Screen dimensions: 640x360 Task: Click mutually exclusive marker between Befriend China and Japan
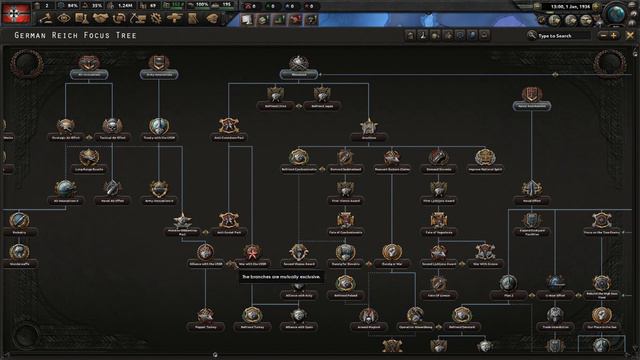[299, 106]
